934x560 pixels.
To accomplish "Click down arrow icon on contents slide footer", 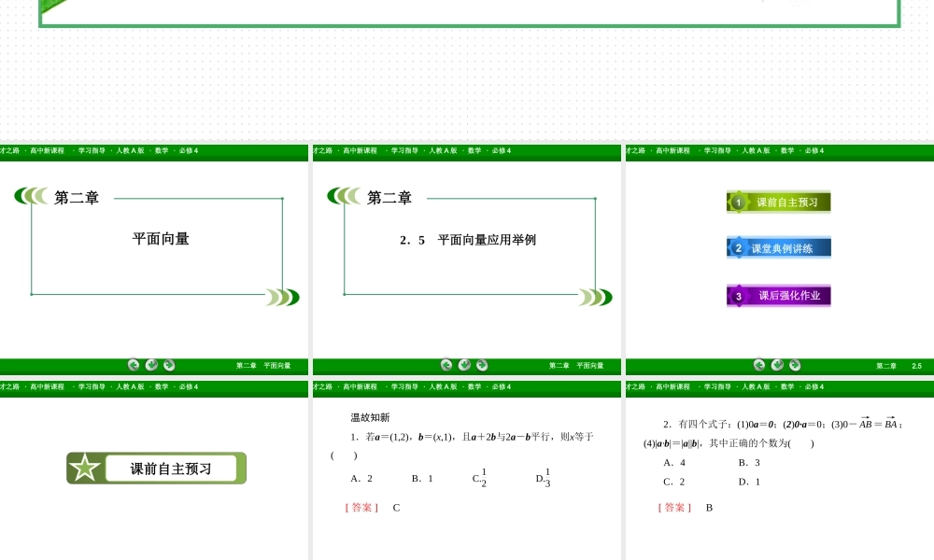I will tap(777, 365).
